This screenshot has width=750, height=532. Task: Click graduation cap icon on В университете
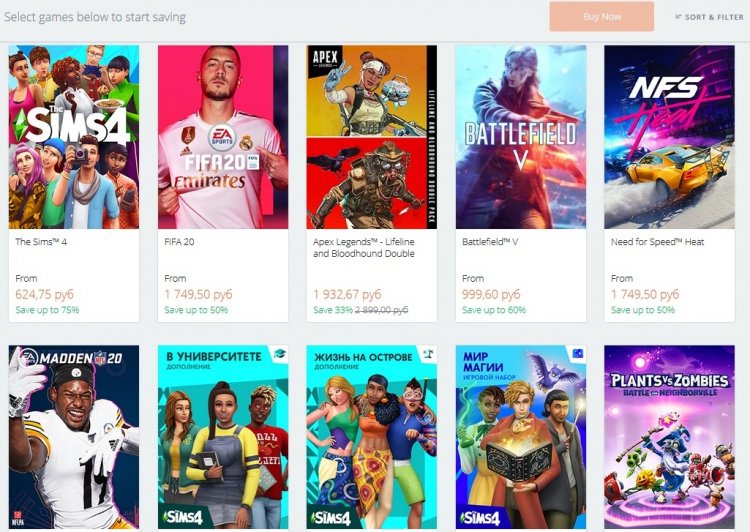pyautogui.click(x=279, y=355)
